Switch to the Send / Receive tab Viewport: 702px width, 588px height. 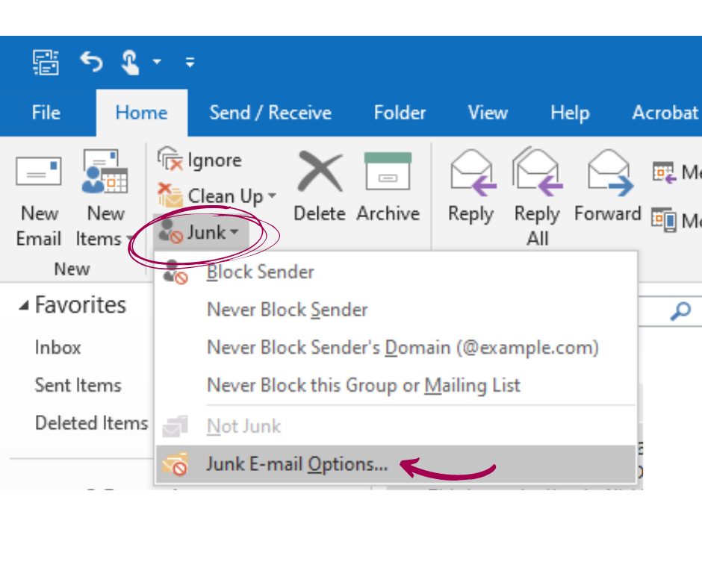pos(270,113)
